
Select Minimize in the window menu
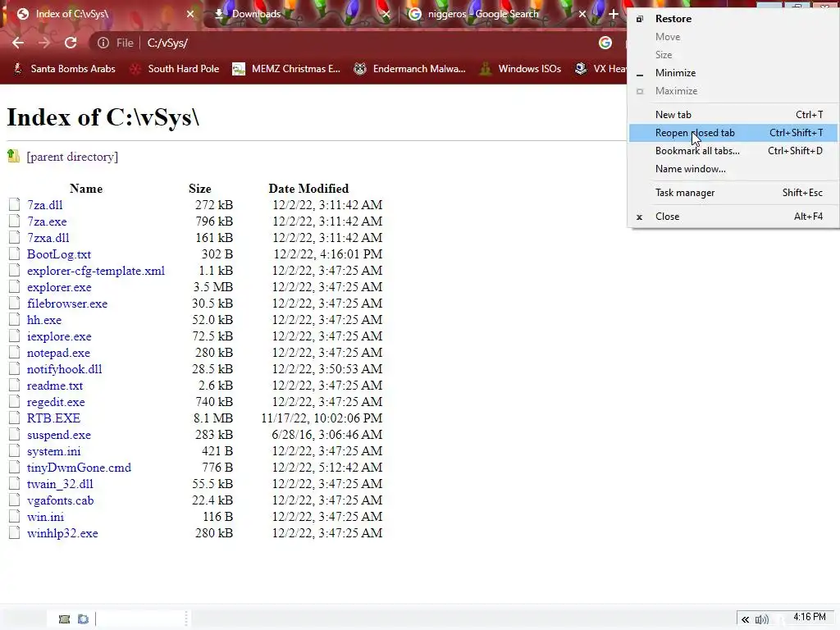tap(733, 73)
